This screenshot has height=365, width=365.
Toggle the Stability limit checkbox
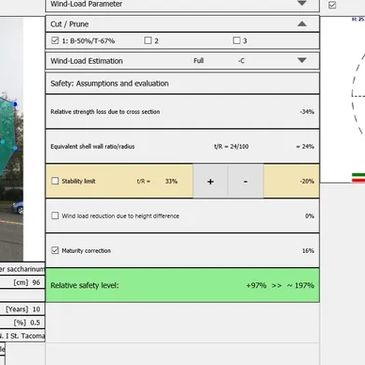click(55, 181)
